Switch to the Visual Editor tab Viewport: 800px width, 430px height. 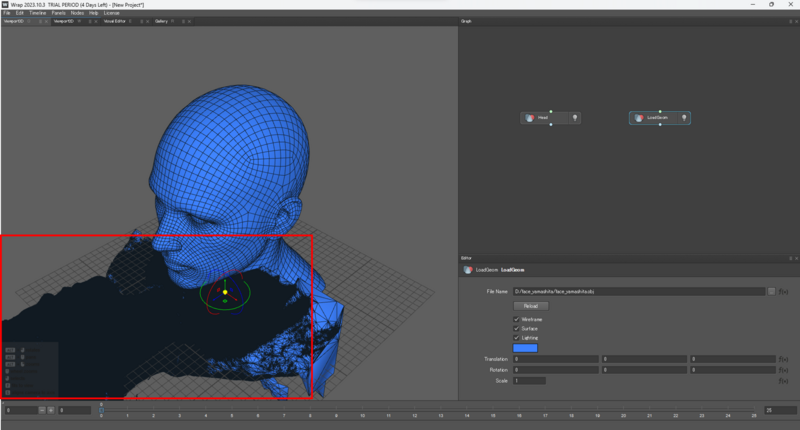click(114, 20)
